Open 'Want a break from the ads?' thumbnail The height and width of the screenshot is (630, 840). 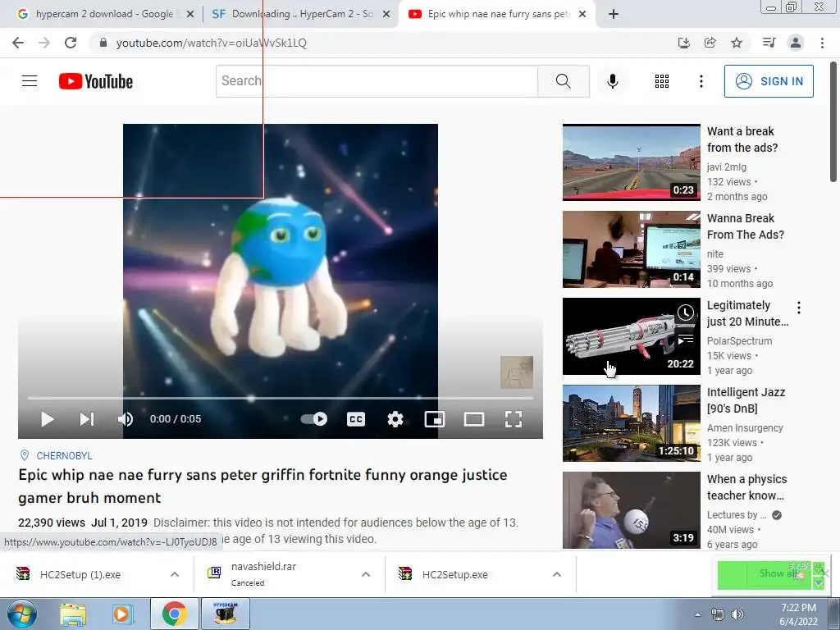point(632,162)
